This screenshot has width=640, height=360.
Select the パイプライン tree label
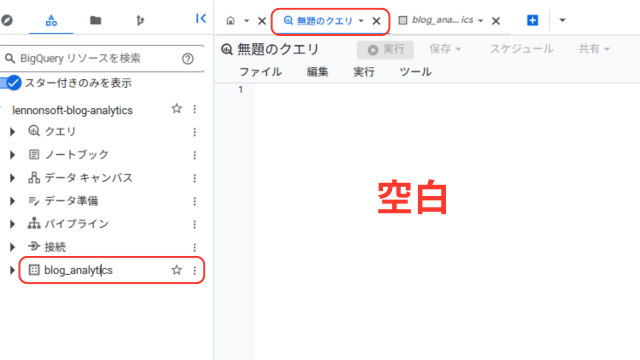coord(77,224)
